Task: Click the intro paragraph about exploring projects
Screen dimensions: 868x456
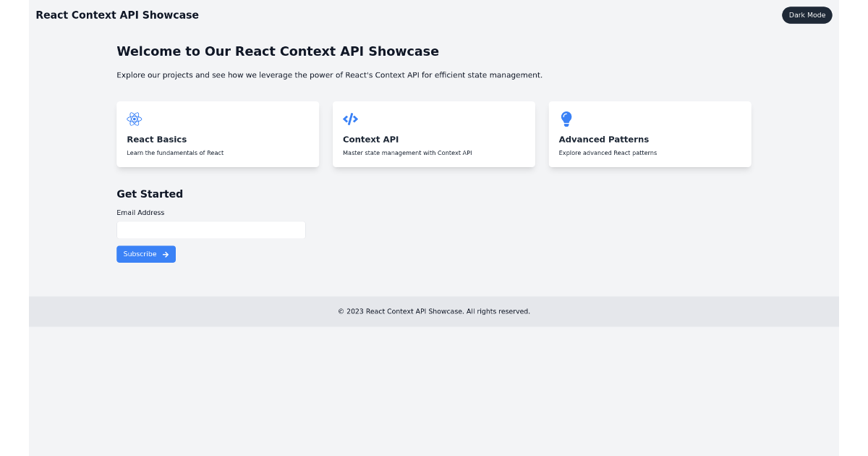Action: pyautogui.click(x=330, y=75)
